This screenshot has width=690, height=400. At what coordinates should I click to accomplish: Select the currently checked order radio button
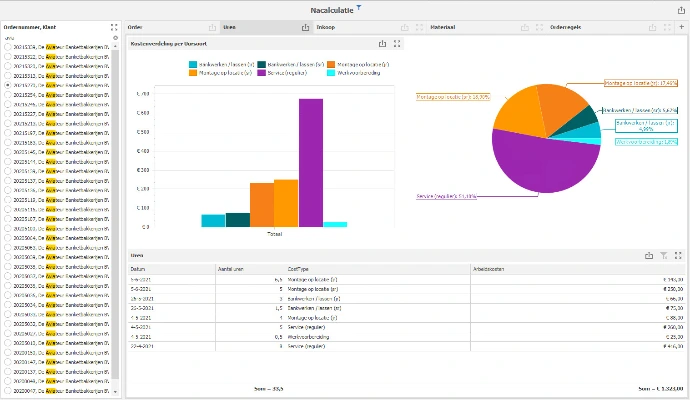[x=9, y=85]
